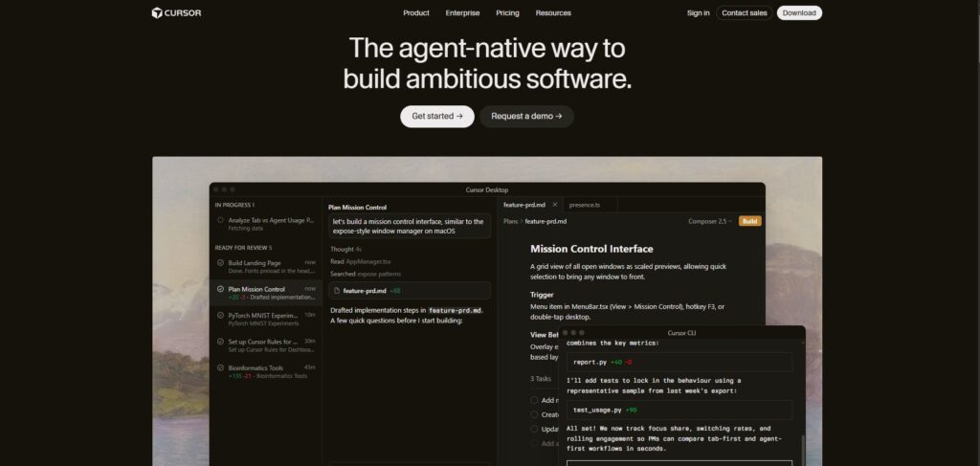Click the Cursor logo in the header

coord(176,12)
